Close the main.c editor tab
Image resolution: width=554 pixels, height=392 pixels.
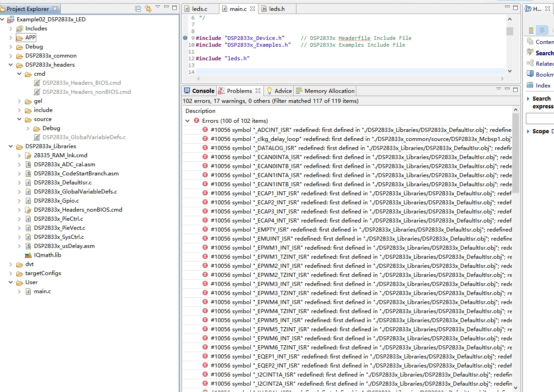coord(253,9)
